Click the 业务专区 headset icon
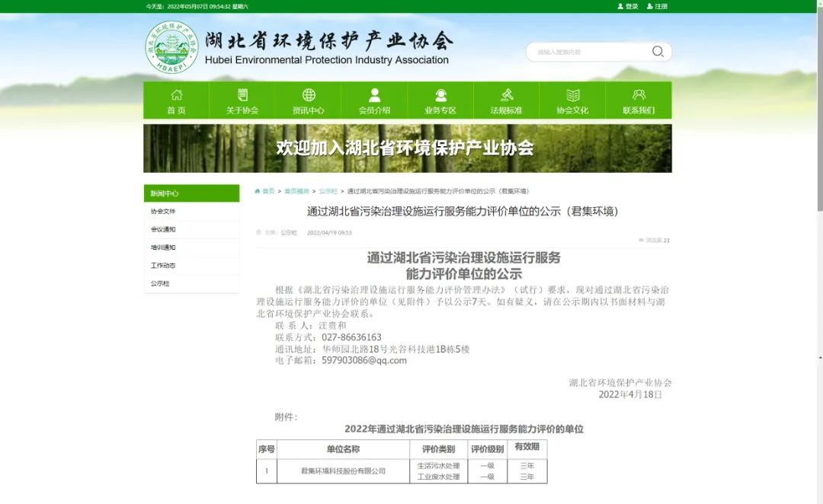This screenshot has height=504, width=823. (440, 95)
